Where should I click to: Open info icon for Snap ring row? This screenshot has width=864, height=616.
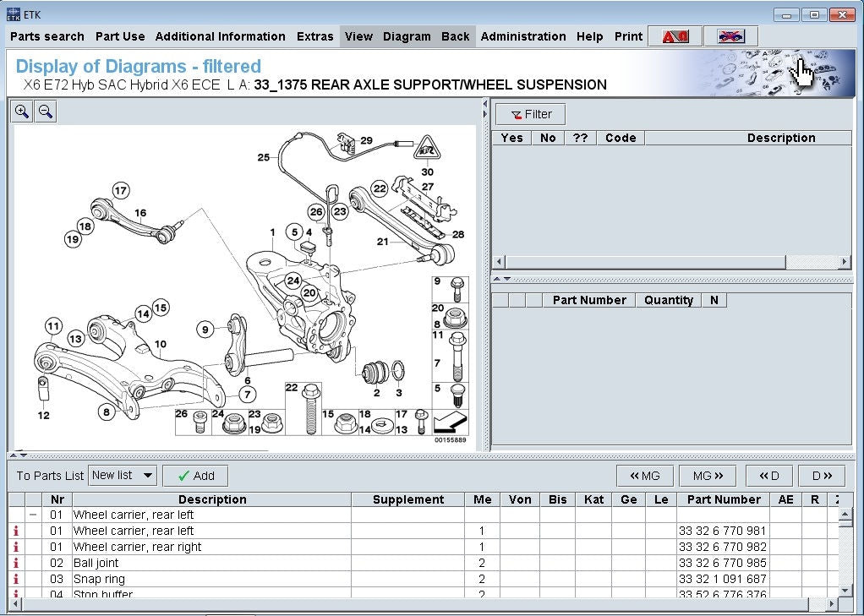coord(16,579)
